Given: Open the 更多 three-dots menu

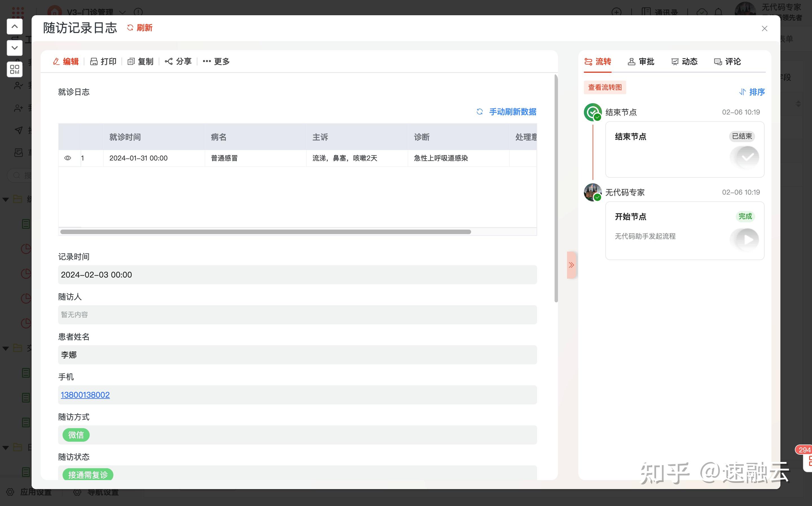Looking at the screenshot, I should pos(207,61).
